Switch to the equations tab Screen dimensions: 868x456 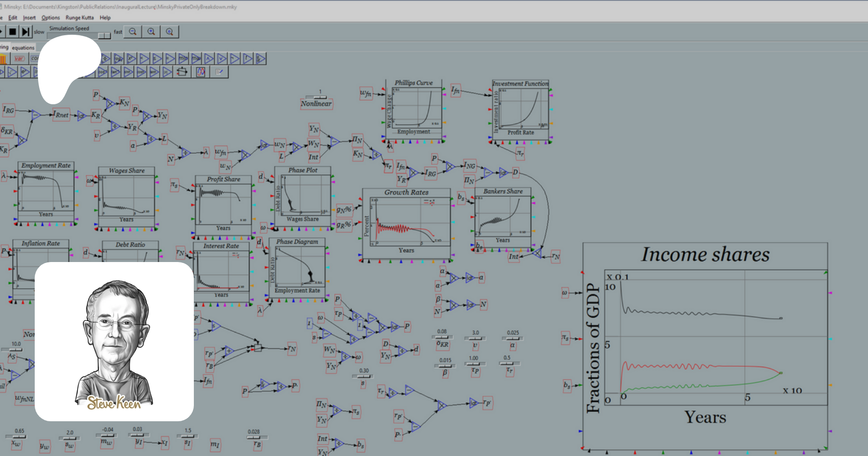point(23,48)
